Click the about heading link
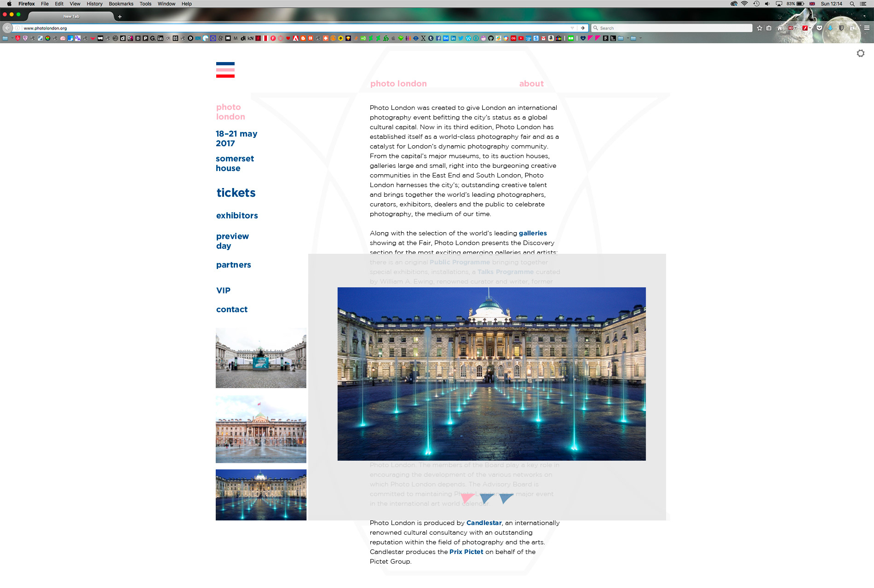The width and height of the screenshot is (874, 588). 531,84
